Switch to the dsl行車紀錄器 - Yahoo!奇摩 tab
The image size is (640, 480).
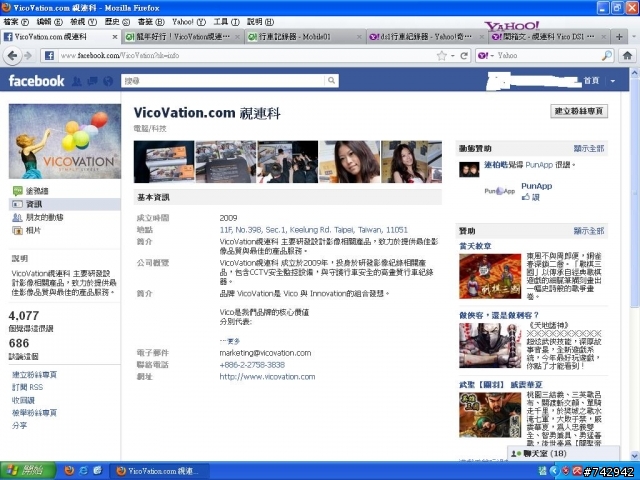[x=426, y=37]
